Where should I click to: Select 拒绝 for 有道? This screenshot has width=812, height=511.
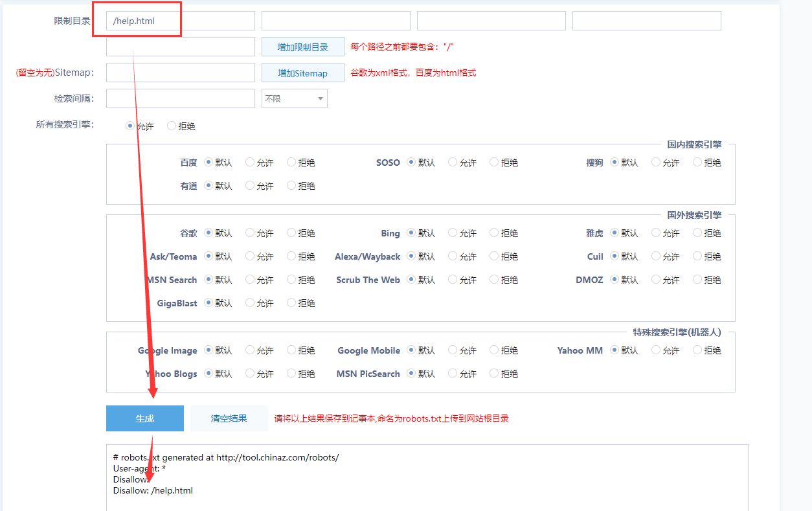(x=291, y=186)
